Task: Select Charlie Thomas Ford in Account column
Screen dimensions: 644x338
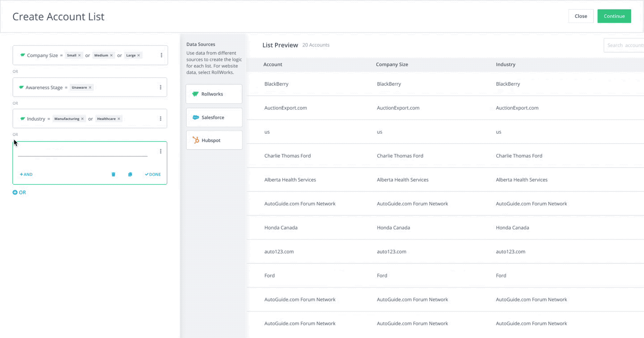Action: (x=288, y=156)
